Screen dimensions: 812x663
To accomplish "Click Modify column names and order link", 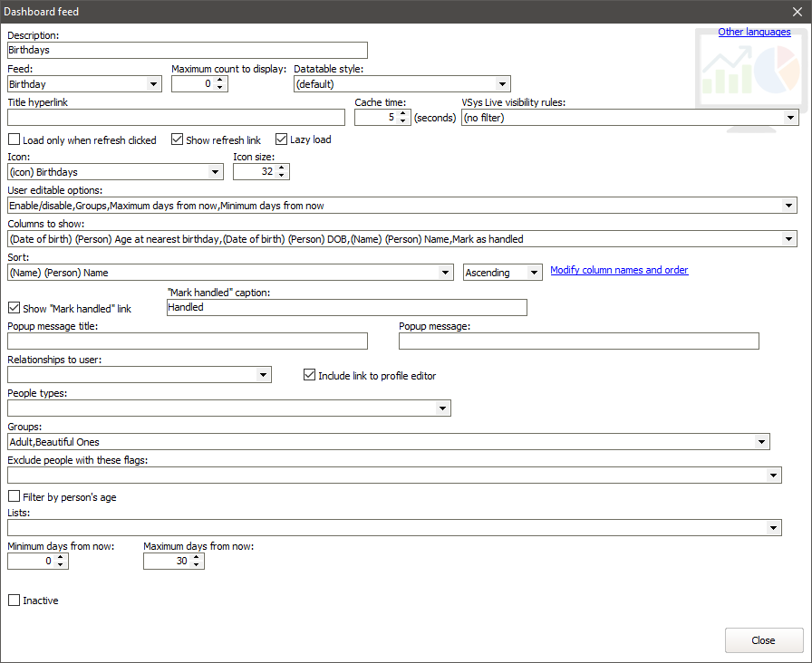I will (x=619, y=270).
